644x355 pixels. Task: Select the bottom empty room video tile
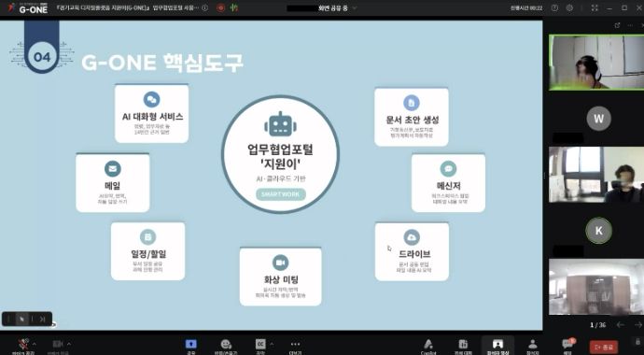click(596, 287)
